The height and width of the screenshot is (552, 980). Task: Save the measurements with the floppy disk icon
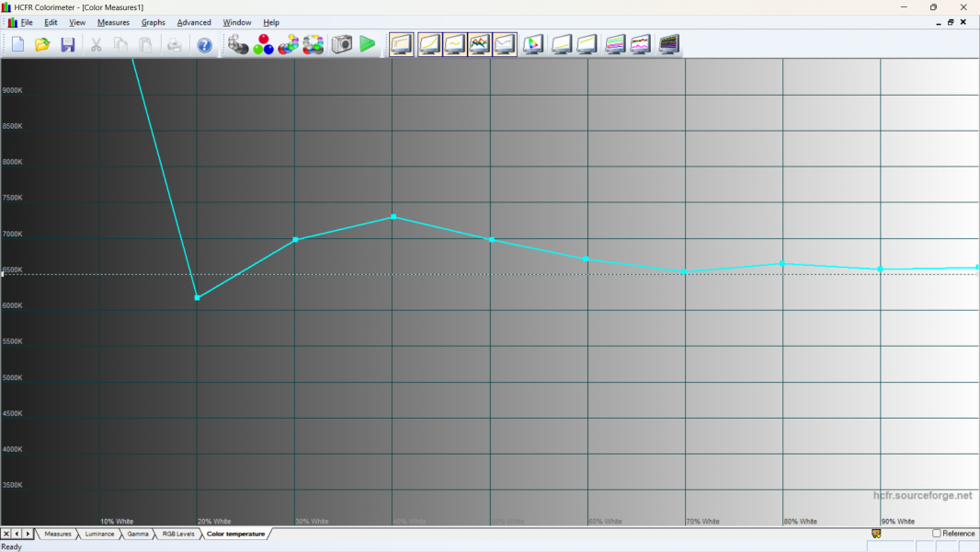point(67,44)
